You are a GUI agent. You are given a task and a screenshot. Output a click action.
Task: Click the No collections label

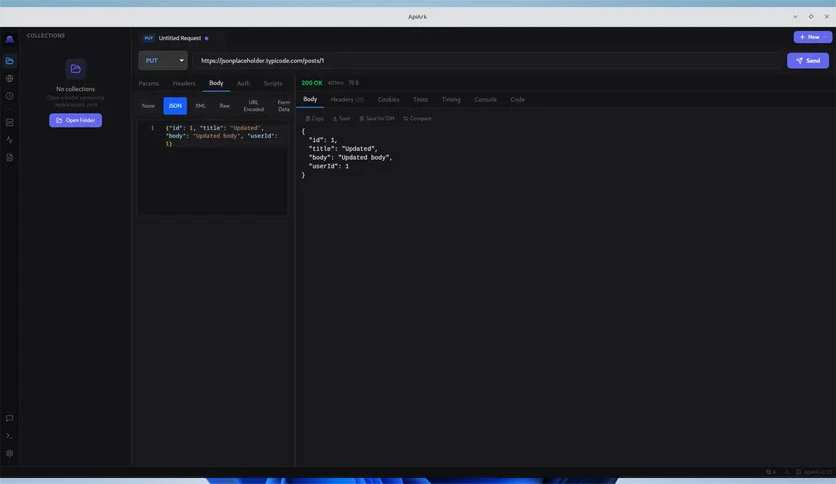click(76, 89)
